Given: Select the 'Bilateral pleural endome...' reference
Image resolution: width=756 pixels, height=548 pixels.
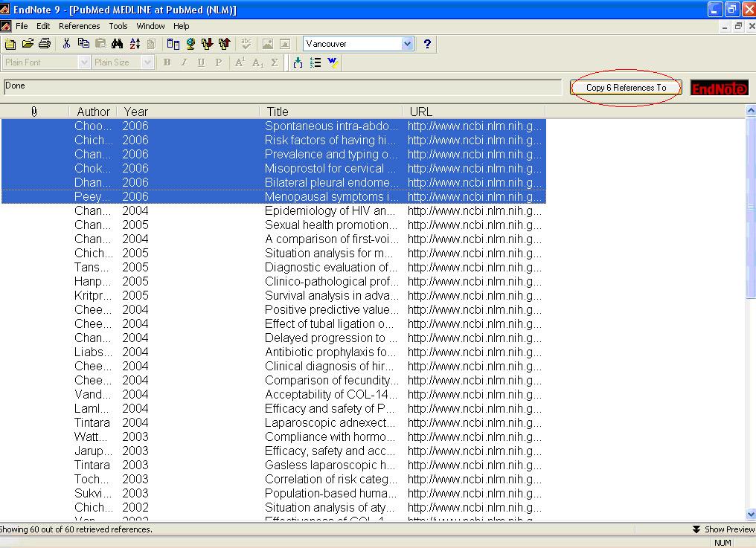Looking at the screenshot, I should (273, 183).
